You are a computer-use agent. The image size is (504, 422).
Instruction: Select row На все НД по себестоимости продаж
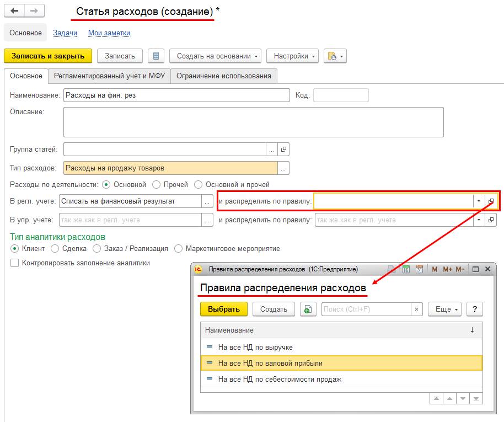point(341,379)
